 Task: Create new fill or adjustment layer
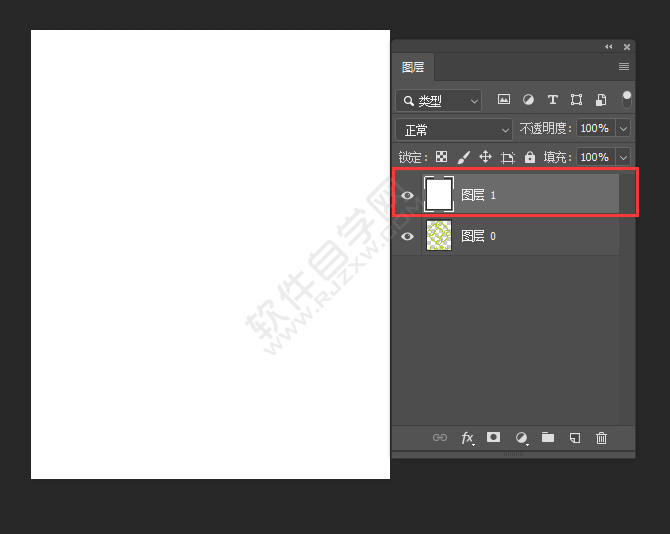click(x=522, y=438)
